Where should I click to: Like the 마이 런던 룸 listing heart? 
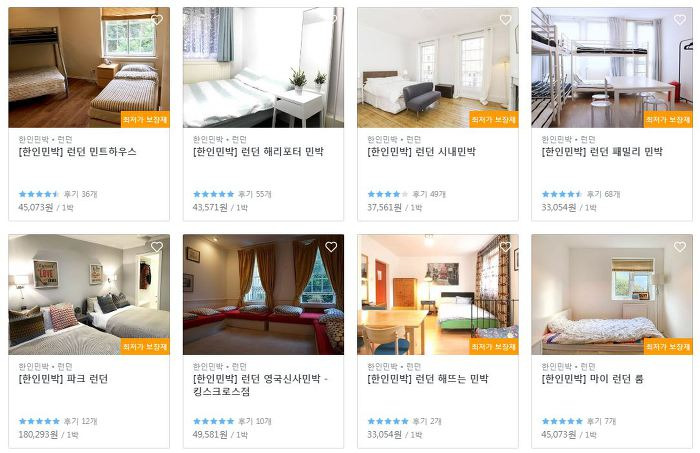(x=679, y=247)
